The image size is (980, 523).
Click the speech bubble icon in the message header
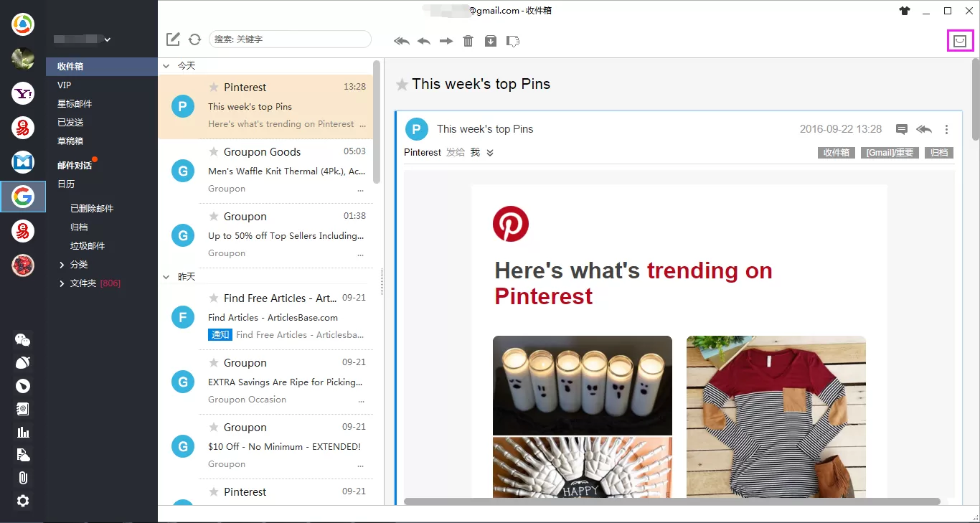[x=902, y=129]
